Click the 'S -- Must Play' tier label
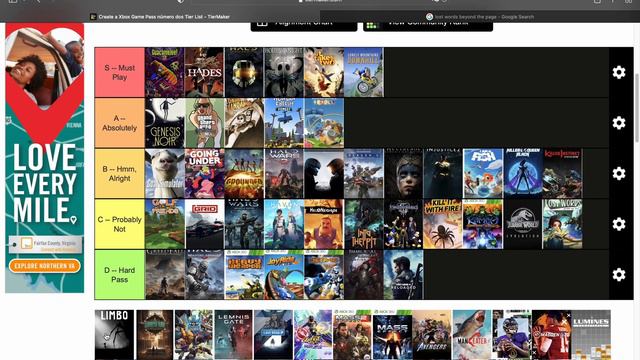 [120, 72]
